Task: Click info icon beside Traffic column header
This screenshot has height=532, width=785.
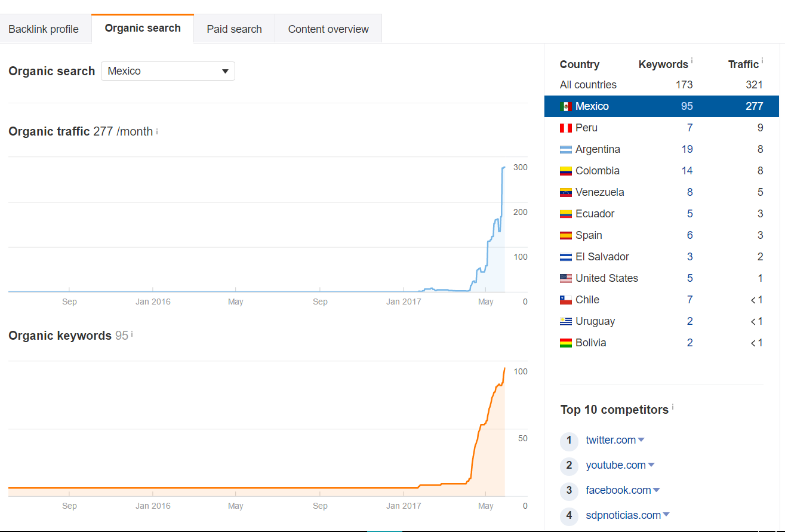Action: [762, 61]
